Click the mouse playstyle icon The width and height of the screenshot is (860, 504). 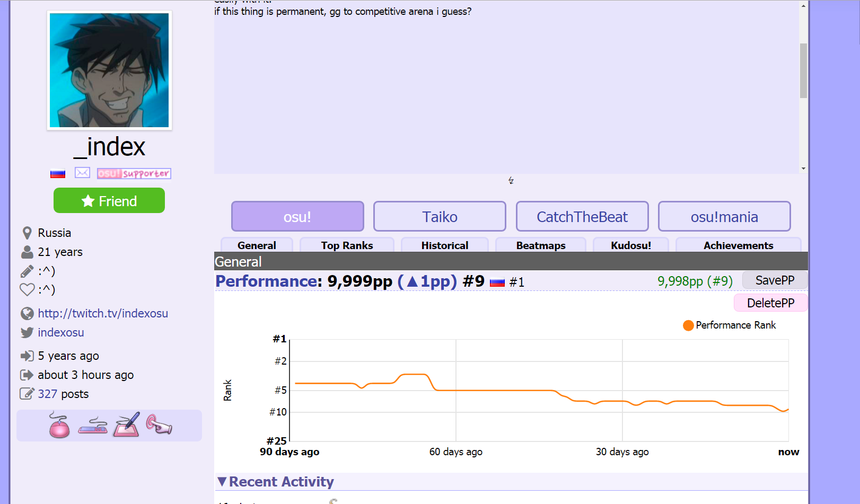pyautogui.click(x=59, y=426)
